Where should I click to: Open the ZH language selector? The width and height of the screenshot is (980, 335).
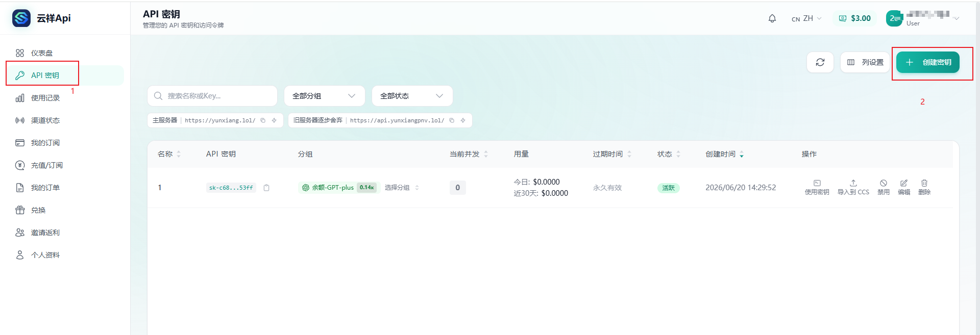pyautogui.click(x=806, y=18)
